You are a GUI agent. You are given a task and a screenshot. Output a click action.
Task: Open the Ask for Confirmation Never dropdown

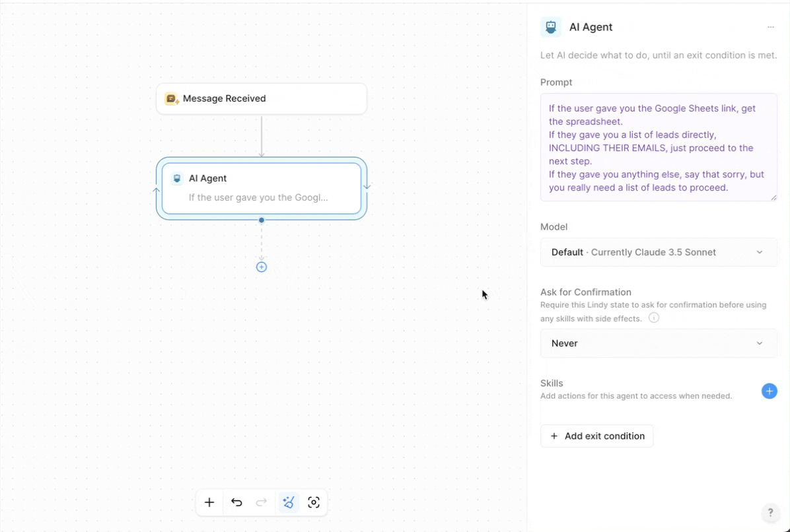tap(659, 343)
